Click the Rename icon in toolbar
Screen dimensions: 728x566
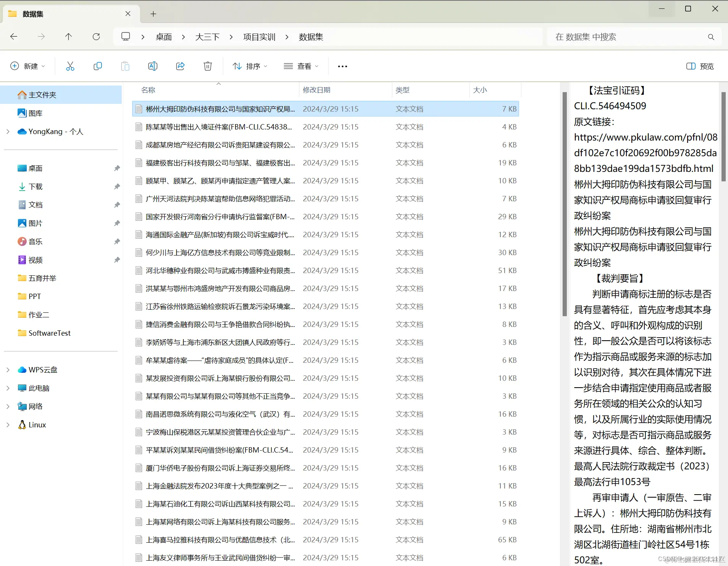tap(152, 66)
